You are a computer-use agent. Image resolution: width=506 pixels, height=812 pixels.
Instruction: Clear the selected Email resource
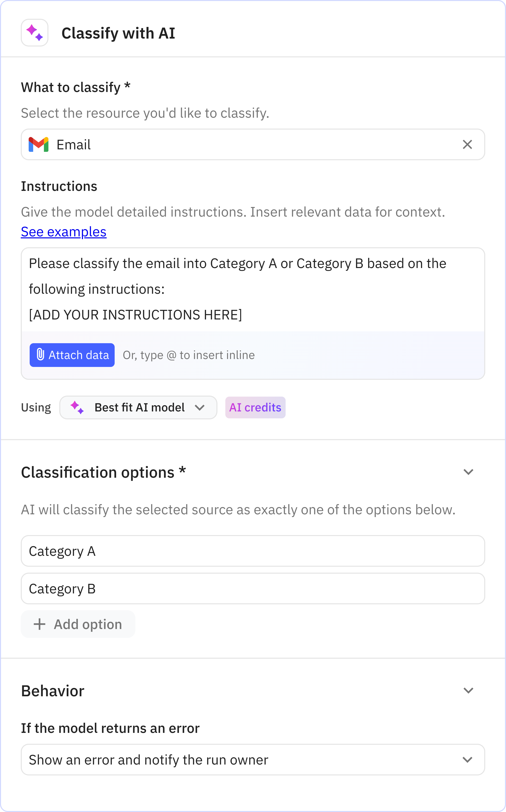pos(467,144)
